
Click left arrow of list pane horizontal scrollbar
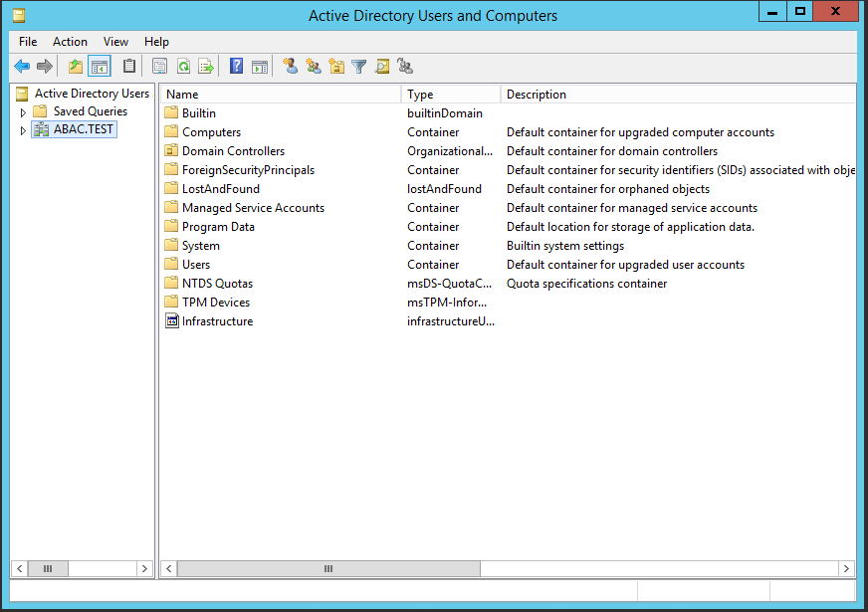click(169, 568)
